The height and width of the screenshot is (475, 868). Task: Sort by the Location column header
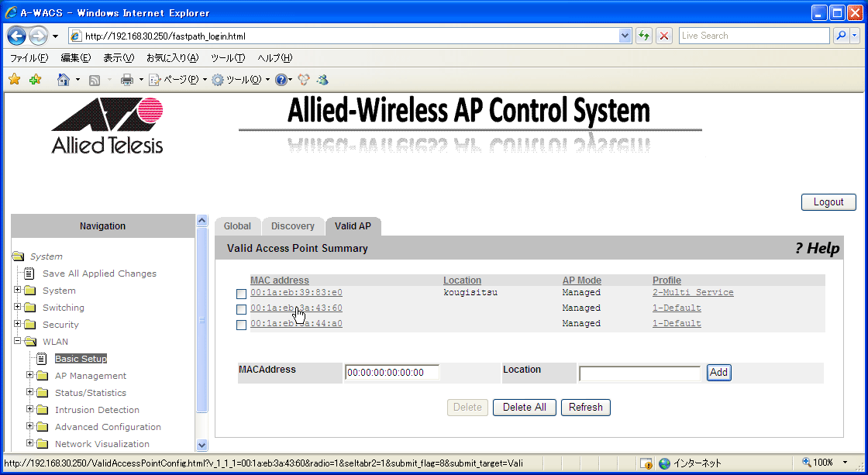pyautogui.click(x=462, y=281)
